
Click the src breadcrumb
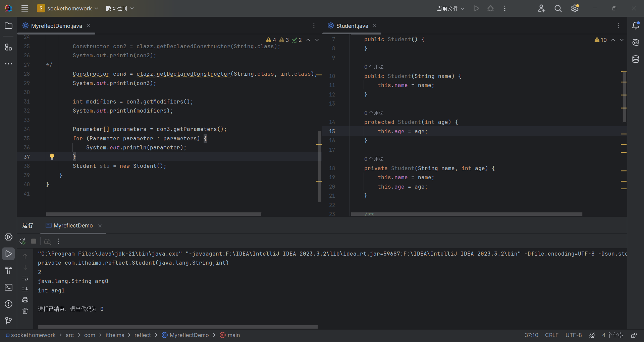[x=70, y=335]
